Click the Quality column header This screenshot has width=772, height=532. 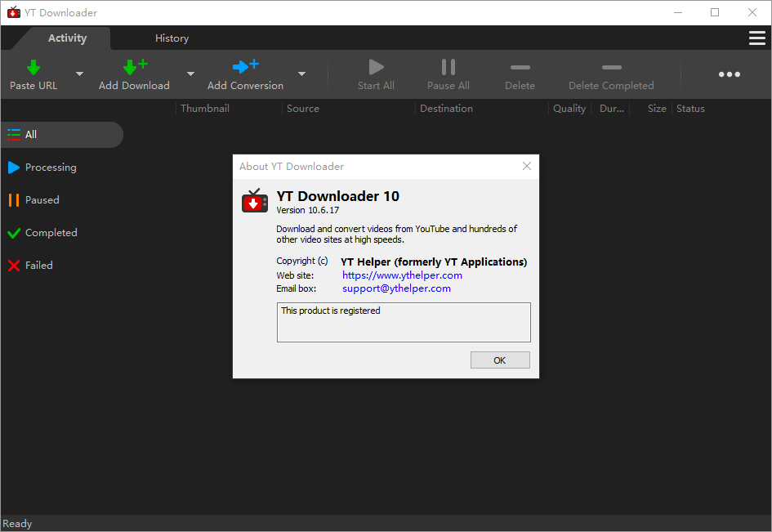[569, 109]
